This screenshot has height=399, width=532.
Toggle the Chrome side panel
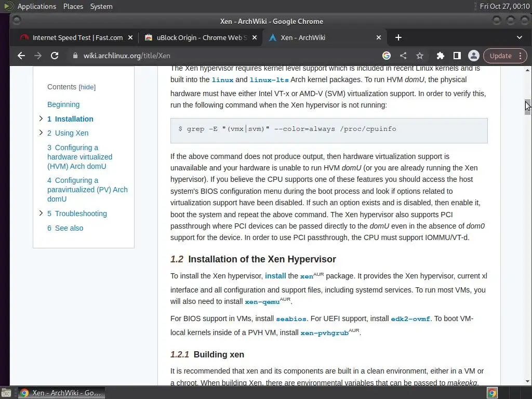click(457, 56)
